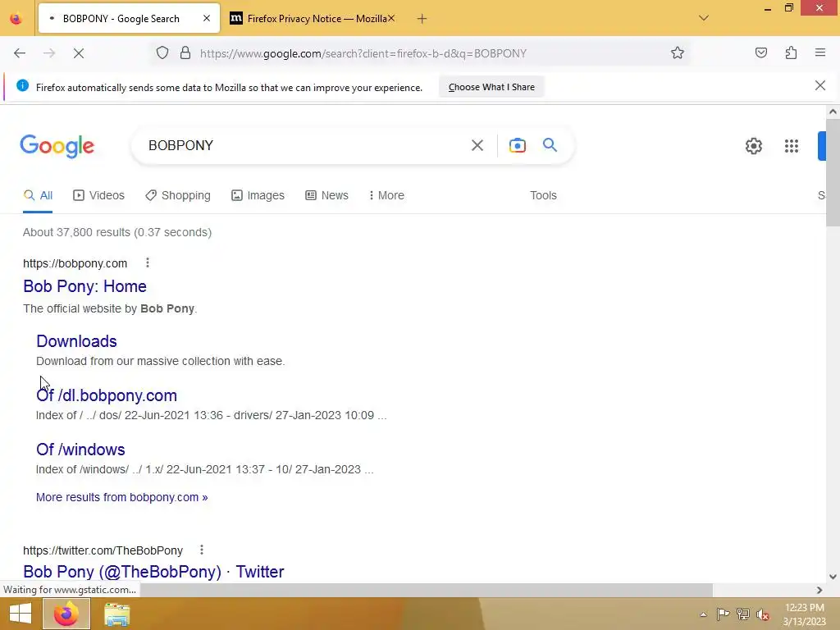Open the Firefox application menu
Screen dimensions: 840x630
pyautogui.click(x=820, y=53)
